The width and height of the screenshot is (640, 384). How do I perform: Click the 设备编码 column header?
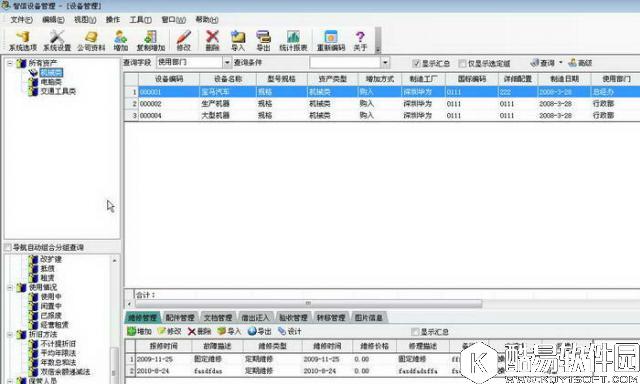(x=169, y=79)
